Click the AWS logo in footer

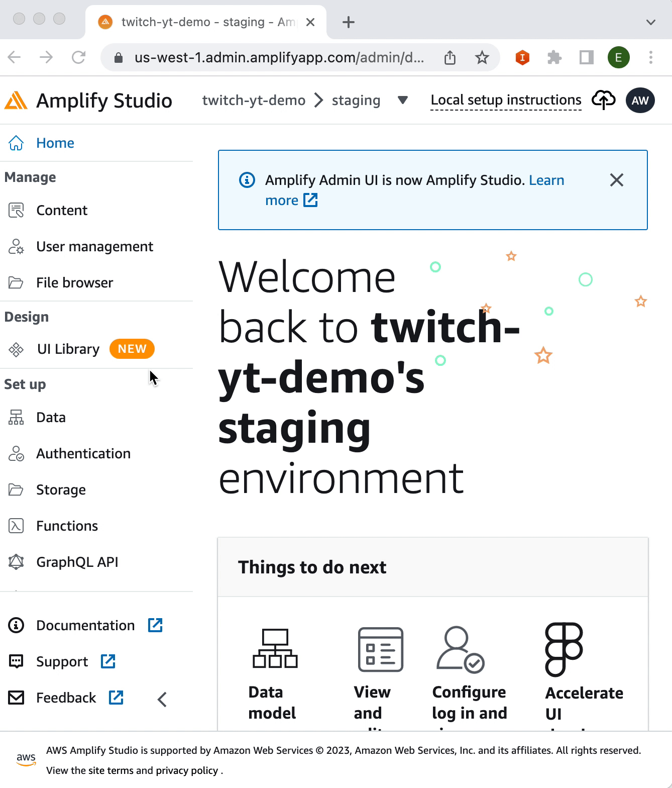26,759
